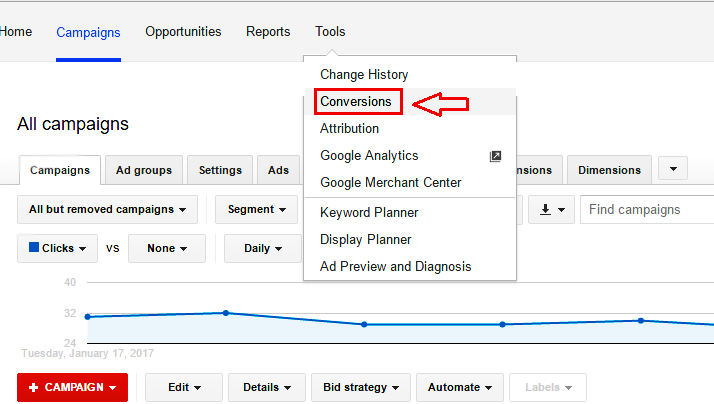
Task: Open the Daily interval dropdown
Action: [x=264, y=248]
